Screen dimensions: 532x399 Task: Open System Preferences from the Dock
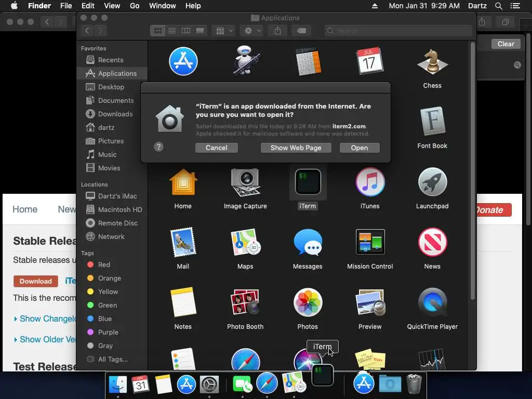(x=209, y=384)
